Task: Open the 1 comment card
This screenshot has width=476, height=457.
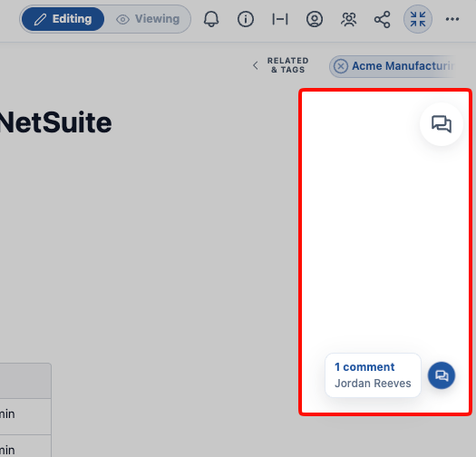Action: [373, 375]
